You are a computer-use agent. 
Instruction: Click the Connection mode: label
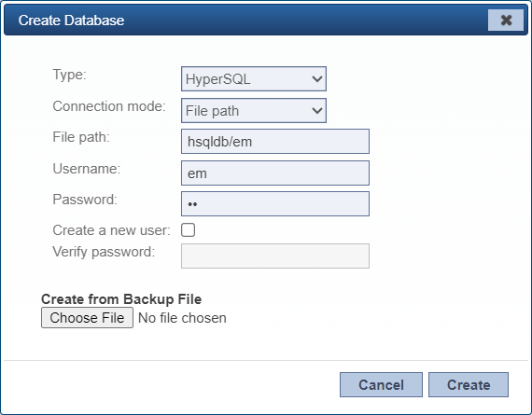click(109, 106)
